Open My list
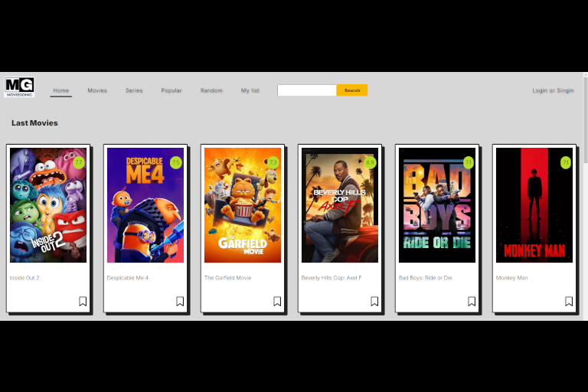The width and height of the screenshot is (588, 392). [250, 90]
